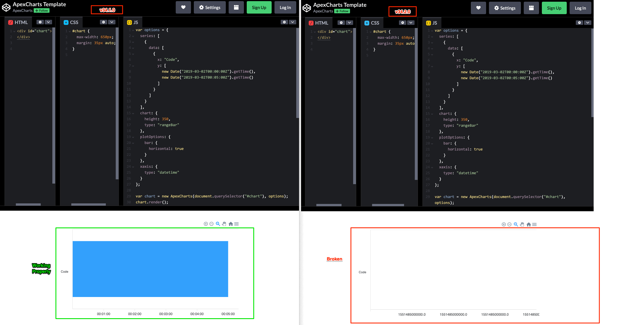The height and width of the screenshot is (325, 644).
Task: Click the heart icon in the left header
Action: [183, 7]
